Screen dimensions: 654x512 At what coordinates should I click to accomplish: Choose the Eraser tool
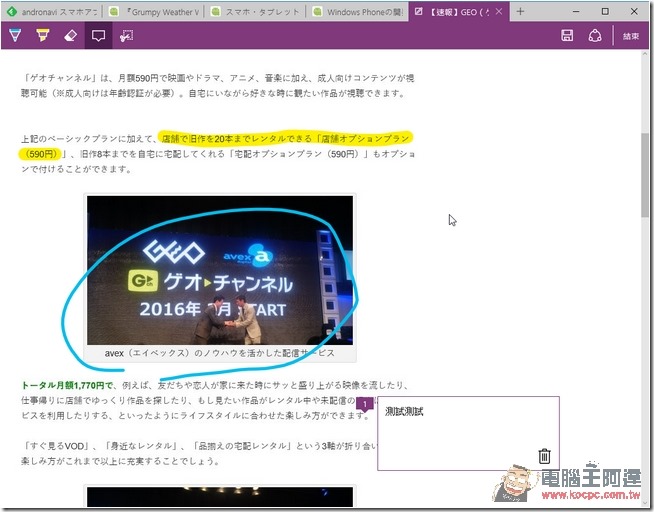click(70, 36)
